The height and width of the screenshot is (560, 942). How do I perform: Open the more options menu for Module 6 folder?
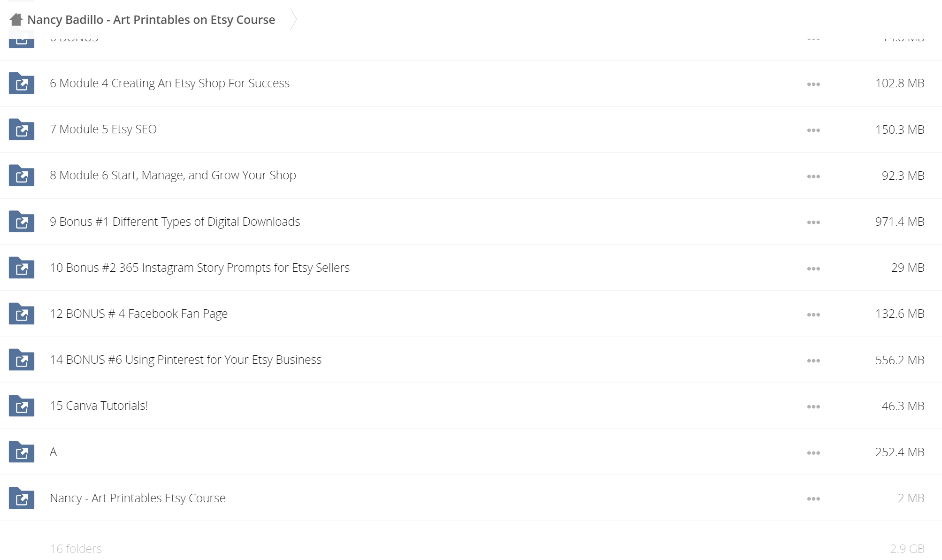point(813,176)
